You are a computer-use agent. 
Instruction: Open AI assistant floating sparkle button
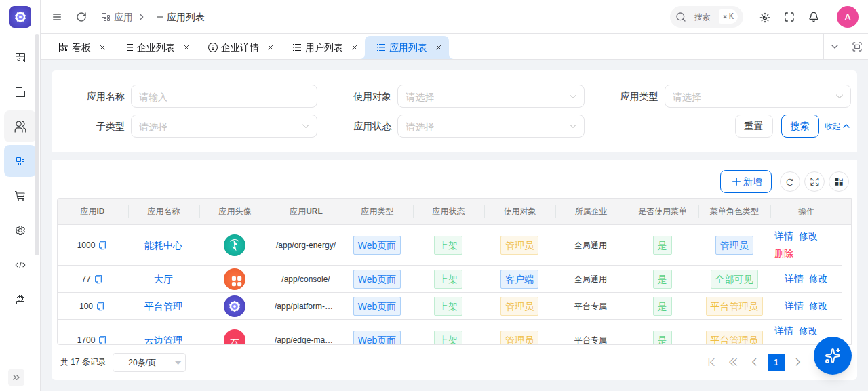coord(833,356)
